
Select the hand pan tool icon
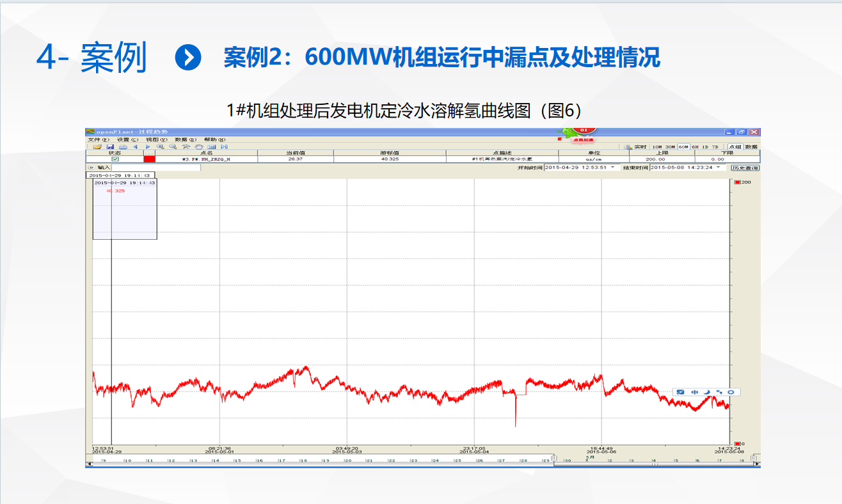point(199,146)
